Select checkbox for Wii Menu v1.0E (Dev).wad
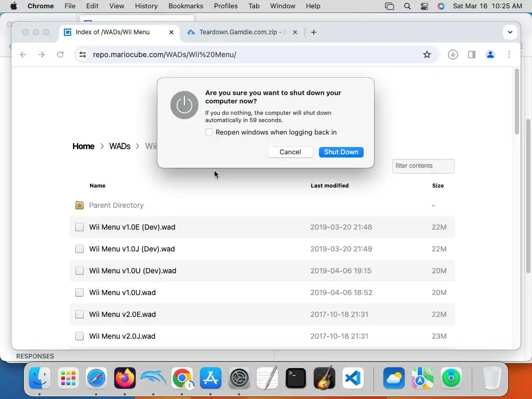Screen dimensions: 532x399 [x=79, y=227]
